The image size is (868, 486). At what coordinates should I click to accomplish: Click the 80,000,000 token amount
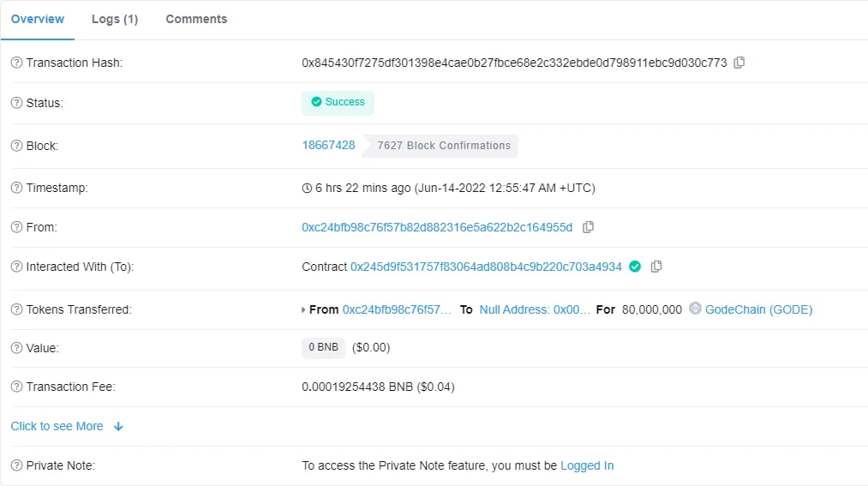(x=651, y=309)
